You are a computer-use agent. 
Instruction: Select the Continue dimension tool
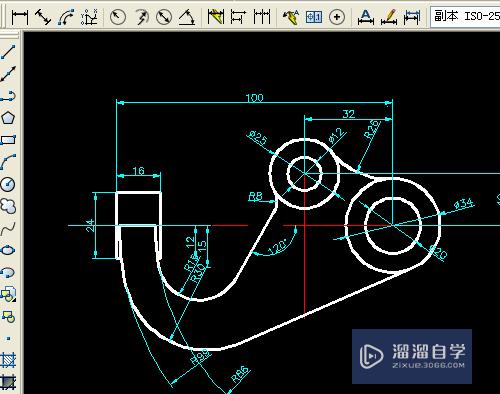click(262, 17)
